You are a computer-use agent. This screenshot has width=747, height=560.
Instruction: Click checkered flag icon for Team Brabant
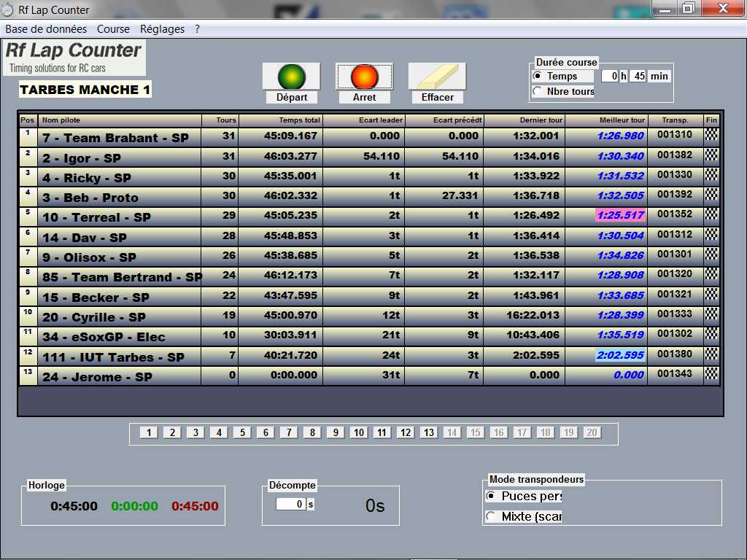(x=711, y=135)
